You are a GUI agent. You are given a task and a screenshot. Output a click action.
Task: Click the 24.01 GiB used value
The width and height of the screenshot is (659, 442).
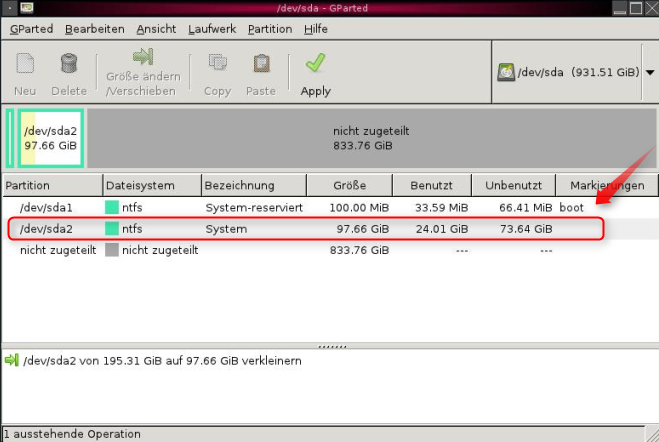pyautogui.click(x=442, y=229)
